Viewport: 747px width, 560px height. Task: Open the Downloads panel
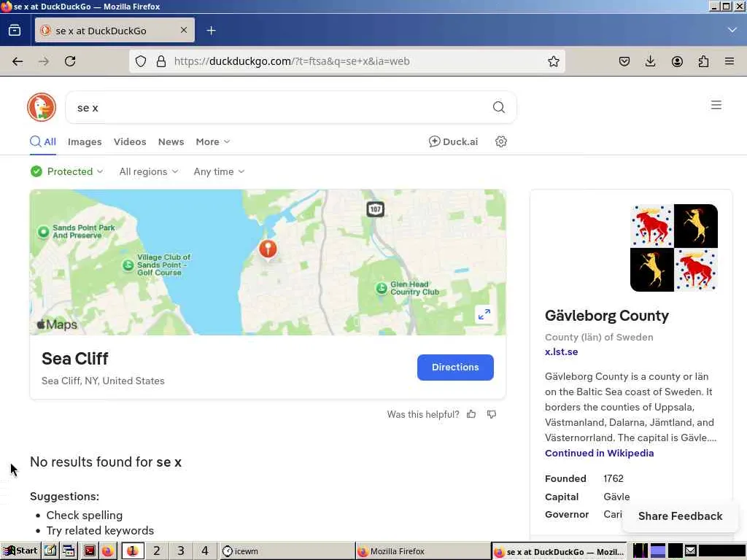[x=650, y=61]
